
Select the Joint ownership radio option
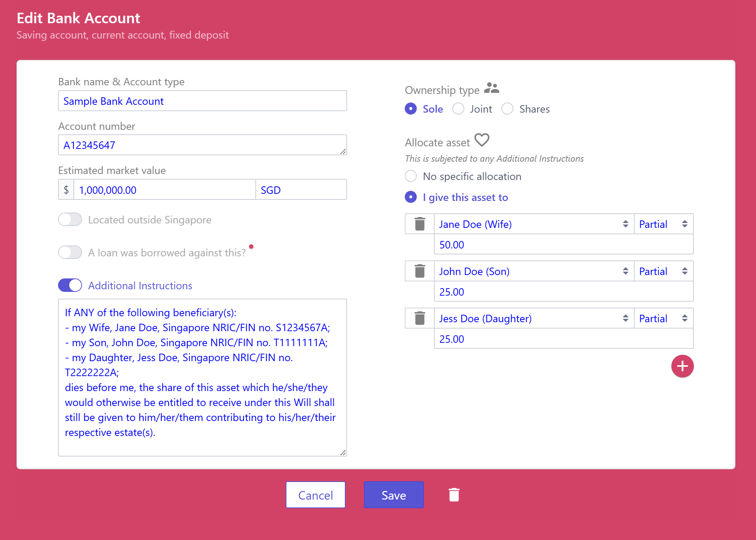point(458,109)
